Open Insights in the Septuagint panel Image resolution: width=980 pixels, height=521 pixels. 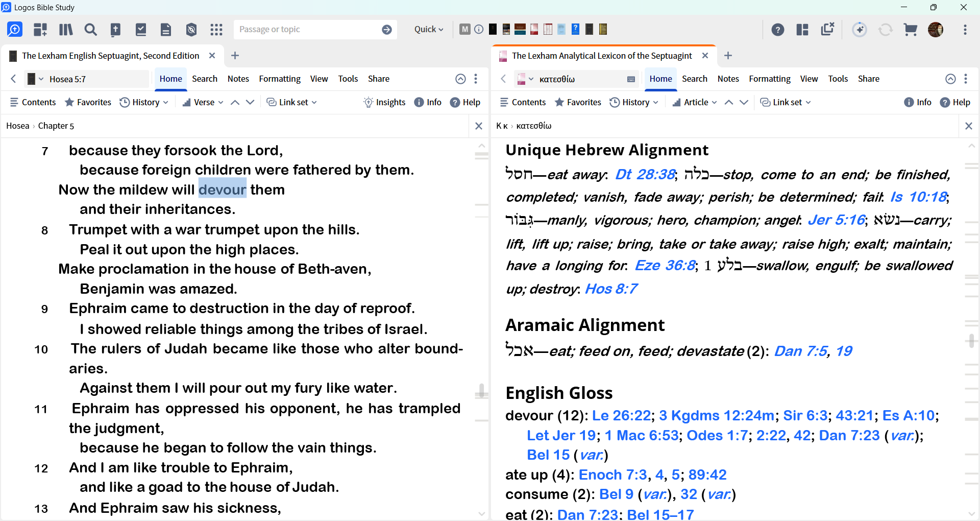tap(384, 102)
